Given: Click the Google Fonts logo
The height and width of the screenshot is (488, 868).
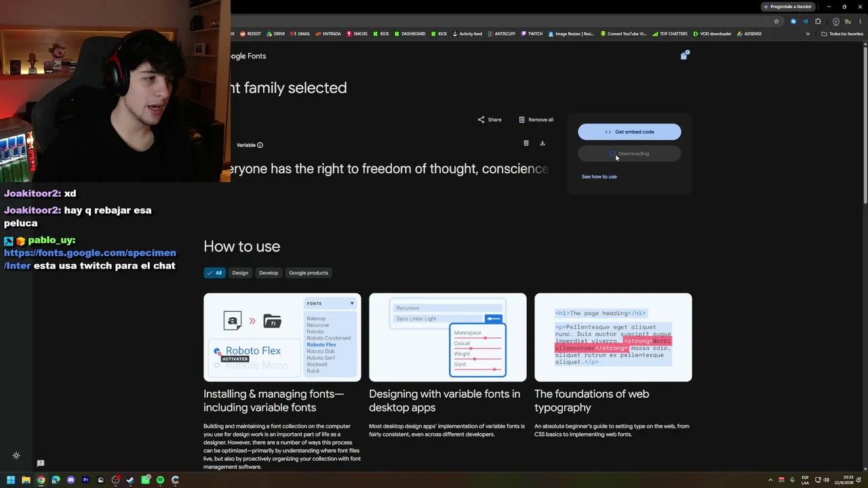Looking at the screenshot, I should pyautogui.click(x=248, y=56).
